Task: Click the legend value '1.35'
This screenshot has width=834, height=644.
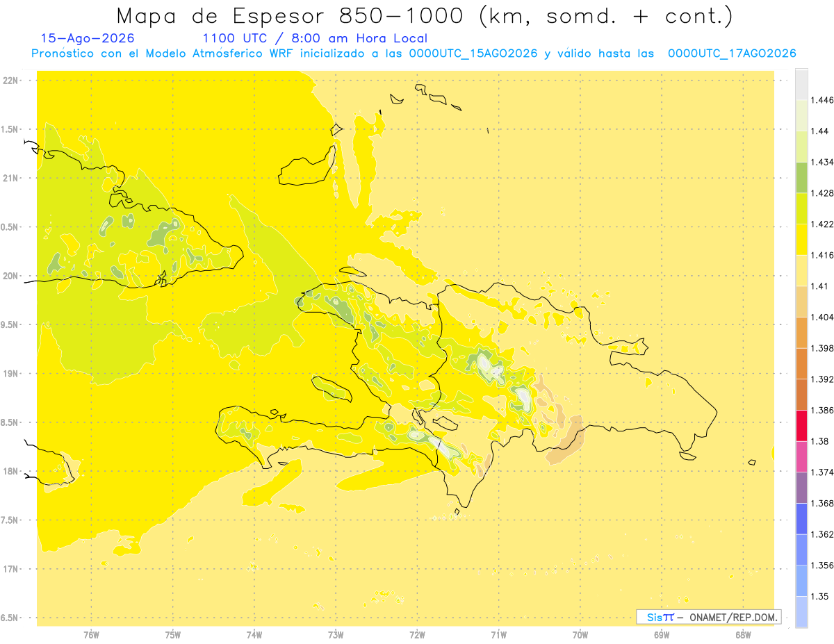Action: click(819, 596)
